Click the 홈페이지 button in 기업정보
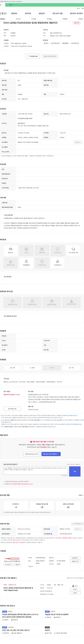84x644 pixels. click(75, 558)
